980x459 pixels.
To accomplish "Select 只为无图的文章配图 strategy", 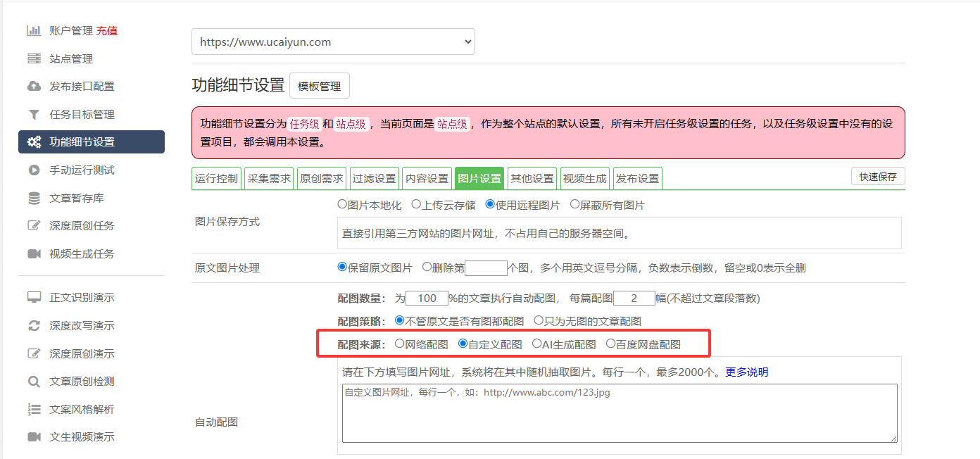I will click(539, 320).
